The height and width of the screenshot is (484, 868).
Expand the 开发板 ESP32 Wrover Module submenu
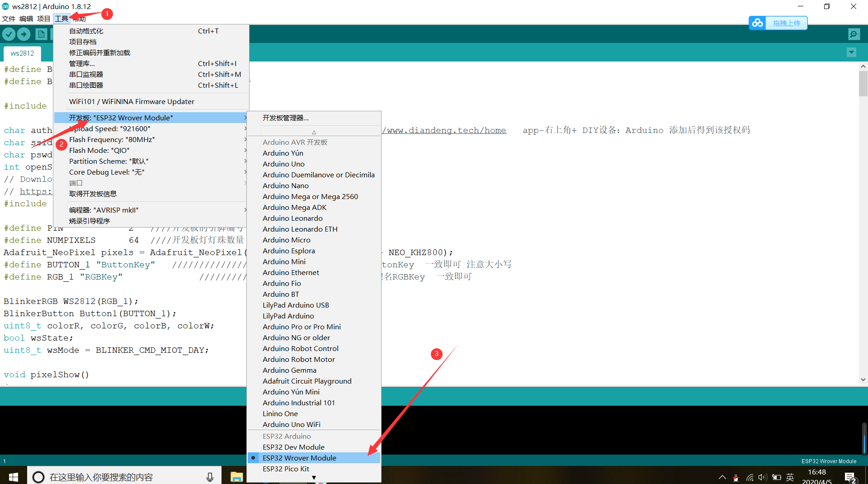coord(151,118)
